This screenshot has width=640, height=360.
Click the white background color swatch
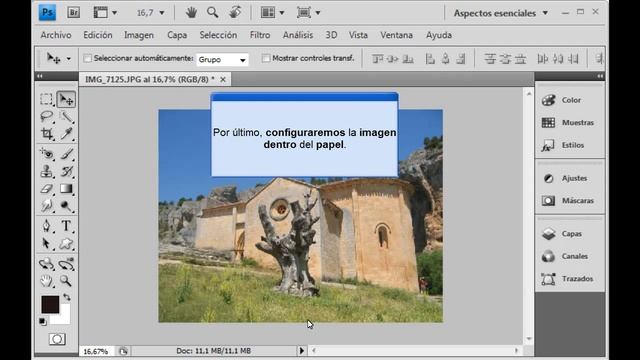64,318
